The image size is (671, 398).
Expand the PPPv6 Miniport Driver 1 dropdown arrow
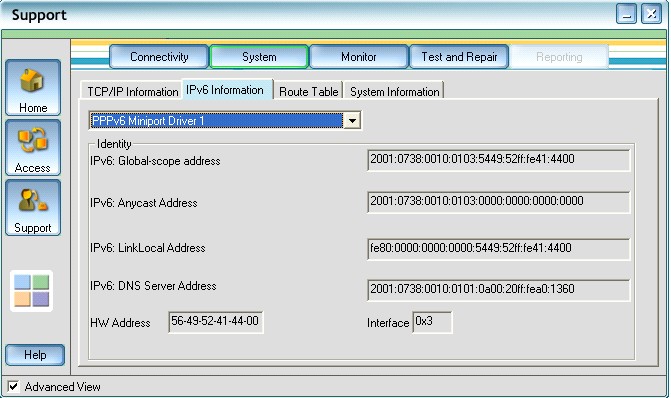352,121
